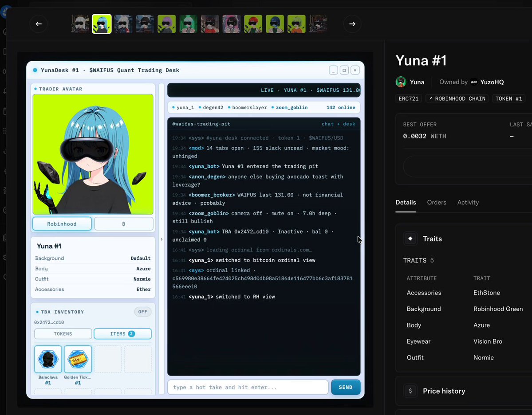The height and width of the screenshot is (415, 532).
Task: Open the Golden Ticket #1 inventory item
Action: (x=78, y=359)
